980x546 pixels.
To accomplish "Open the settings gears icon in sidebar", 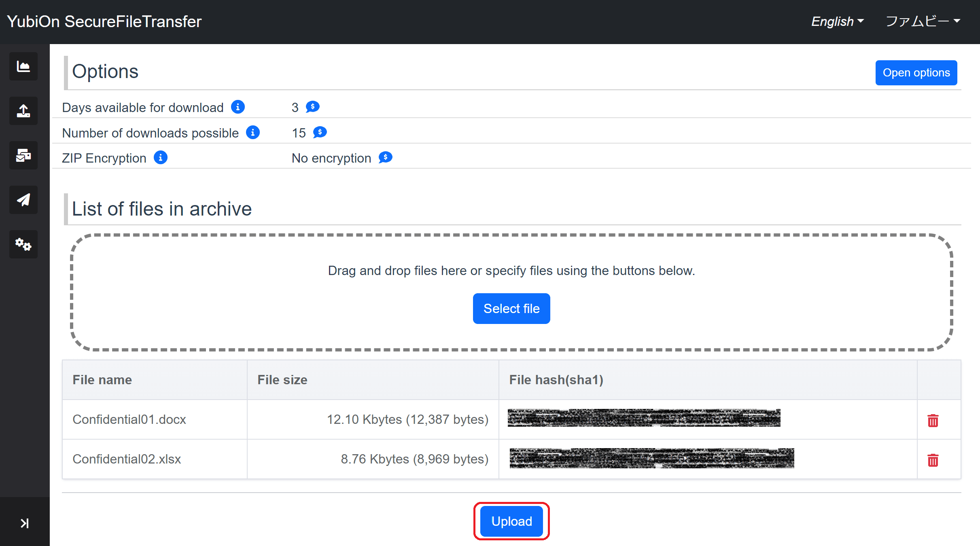I will point(23,244).
